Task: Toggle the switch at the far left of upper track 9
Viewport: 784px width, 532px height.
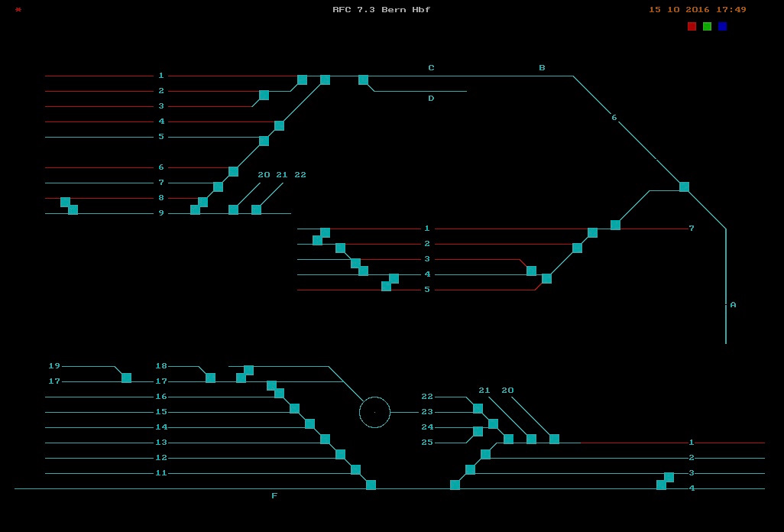Action: [73, 209]
